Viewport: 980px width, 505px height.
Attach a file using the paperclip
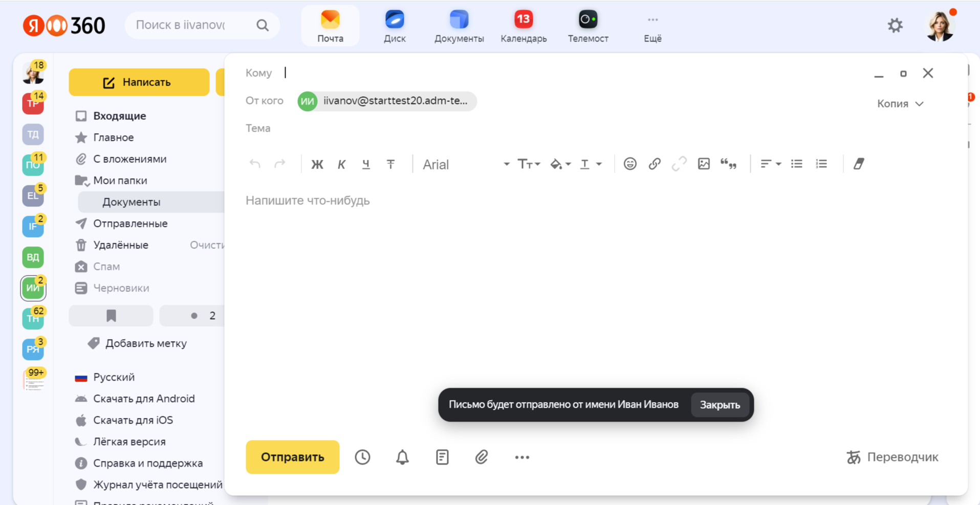[481, 457]
